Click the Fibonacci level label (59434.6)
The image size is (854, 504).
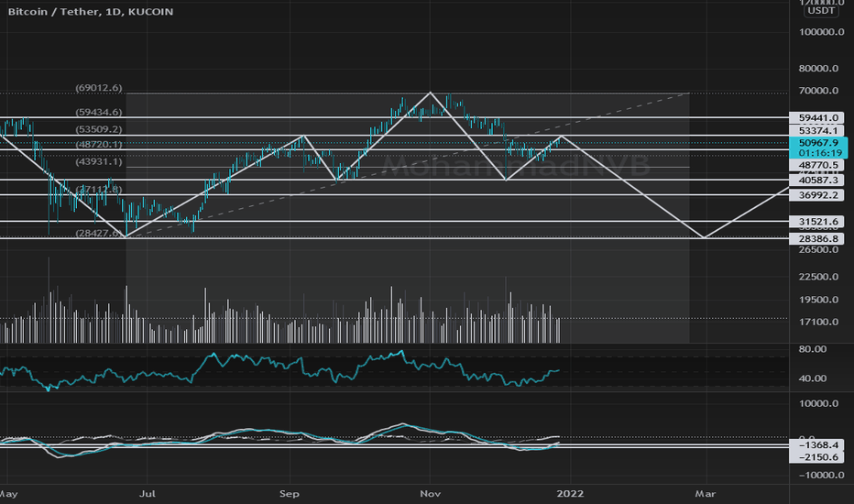99,112
